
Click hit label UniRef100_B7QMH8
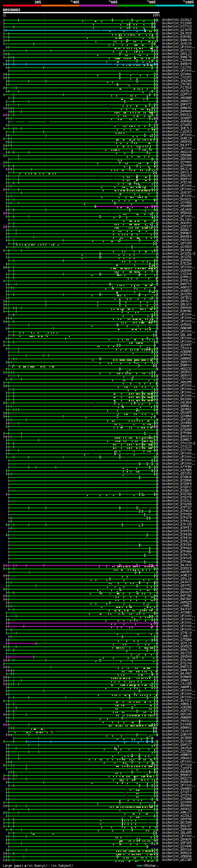click(177, 481)
